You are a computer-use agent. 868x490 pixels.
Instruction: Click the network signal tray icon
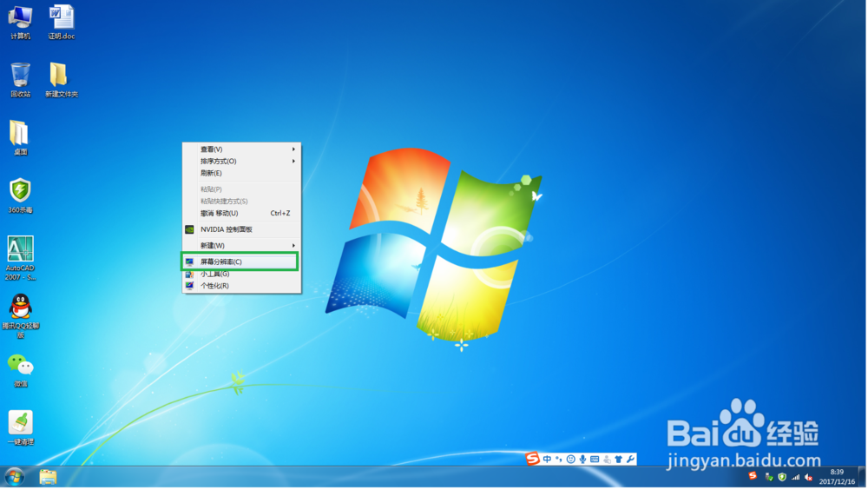point(795,477)
